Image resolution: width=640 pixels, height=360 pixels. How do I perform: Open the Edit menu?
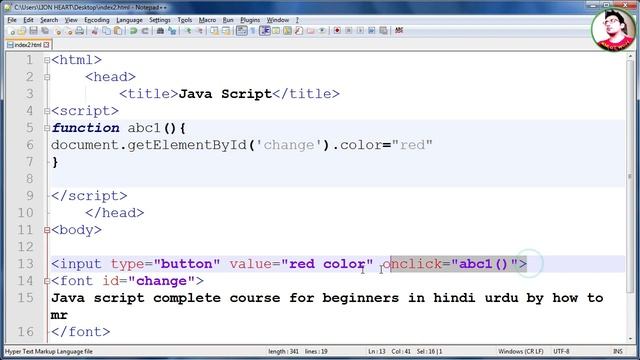[28, 20]
